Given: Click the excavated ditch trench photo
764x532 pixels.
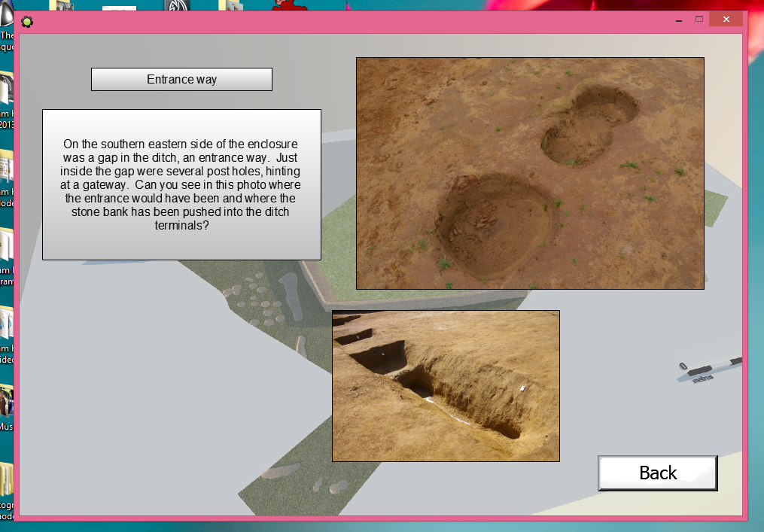Looking at the screenshot, I should (x=446, y=385).
